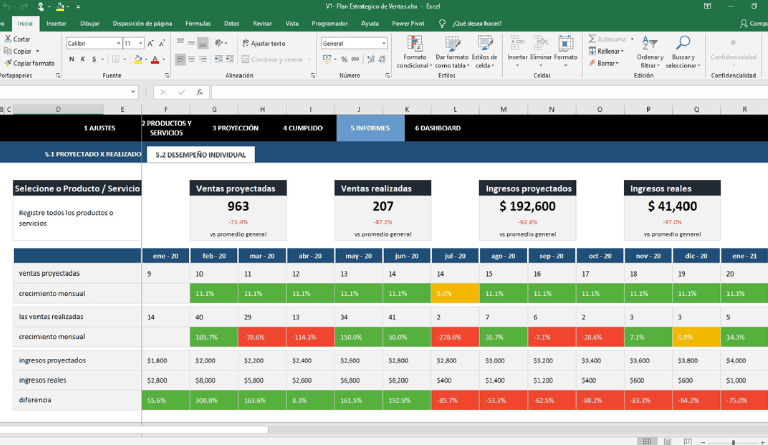Open the Power Pivot tab

click(x=408, y=23)
